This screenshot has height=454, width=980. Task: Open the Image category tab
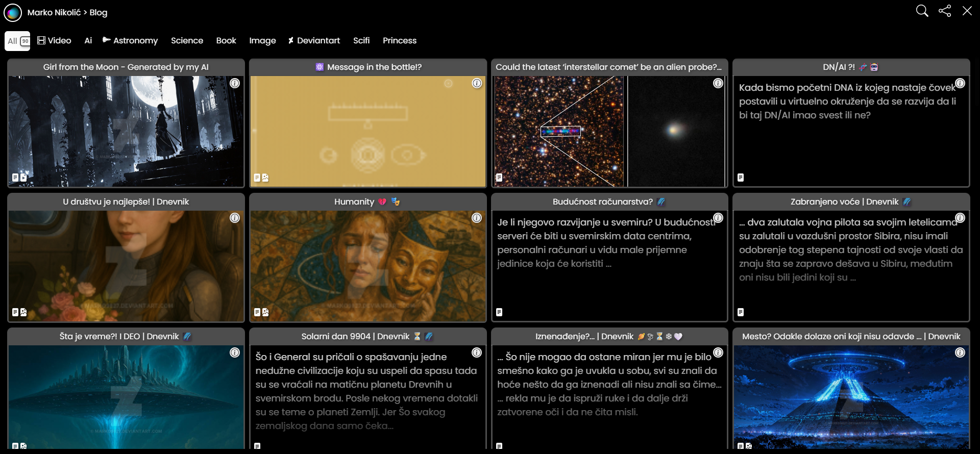[262, 40]
